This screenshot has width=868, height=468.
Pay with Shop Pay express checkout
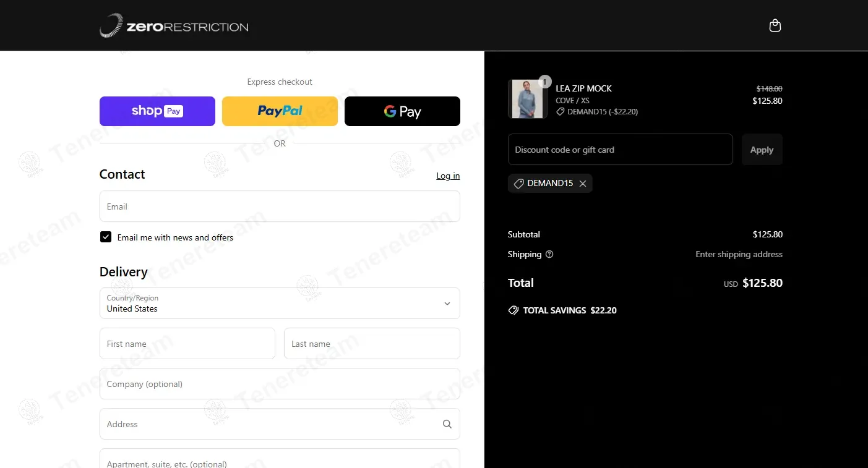pyautogui.click(x=157, y=111)
